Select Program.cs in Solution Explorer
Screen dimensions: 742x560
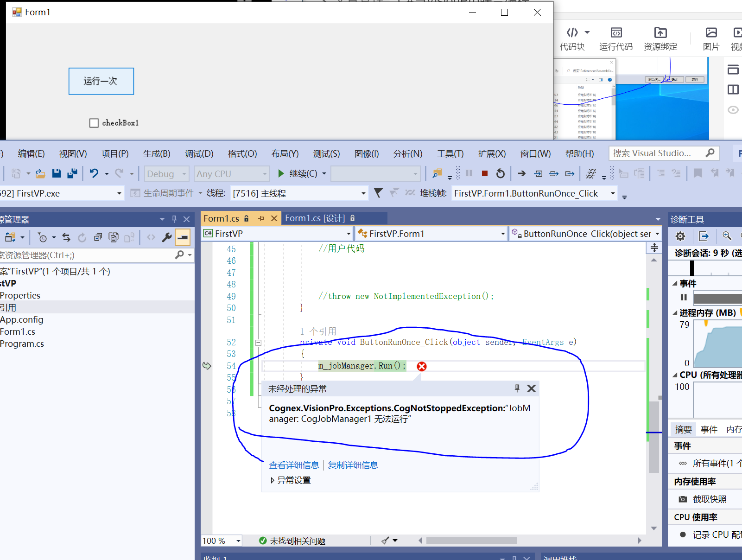pyautogui.click(x=22, y=344)
